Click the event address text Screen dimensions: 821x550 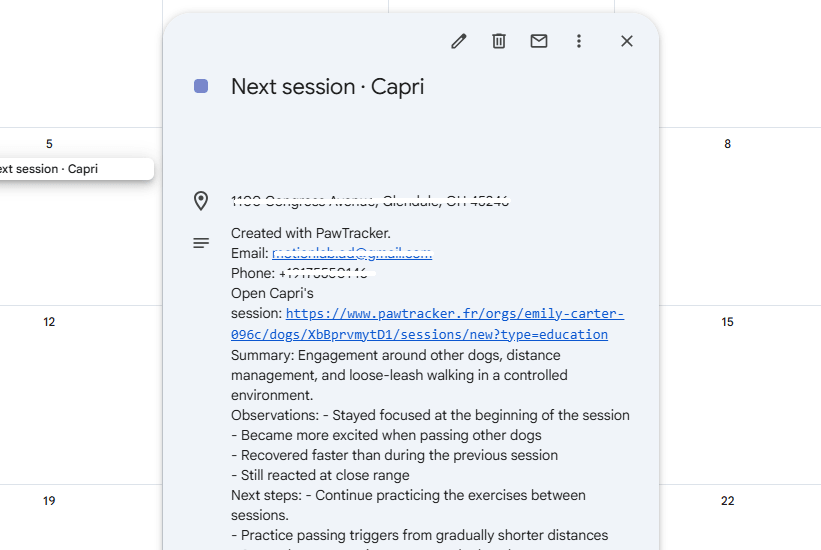coord(370,201)
